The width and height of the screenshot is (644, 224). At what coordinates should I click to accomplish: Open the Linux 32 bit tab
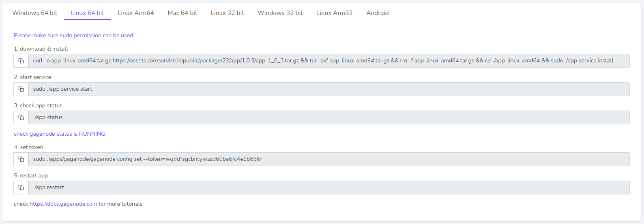click(228, 13)
